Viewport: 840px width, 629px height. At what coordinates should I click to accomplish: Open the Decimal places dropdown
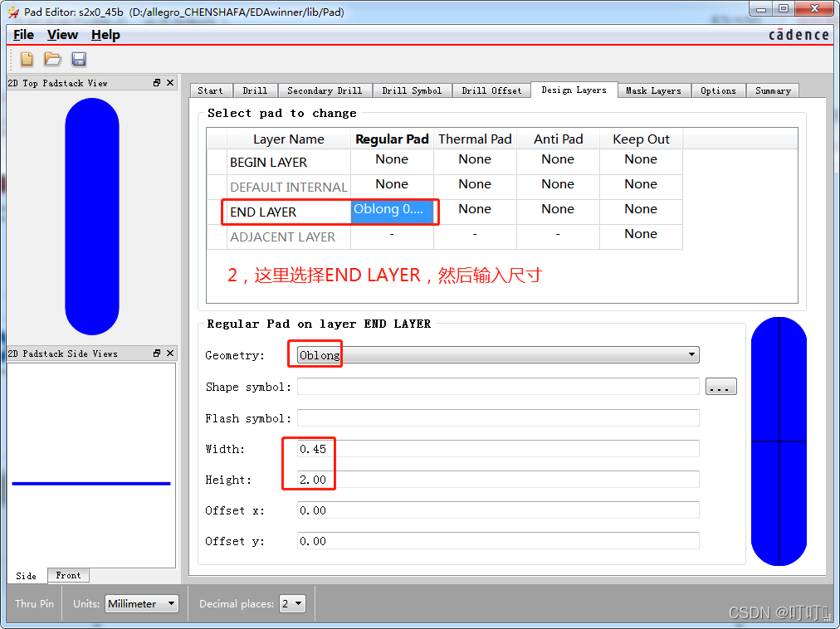tap(292, 604)
